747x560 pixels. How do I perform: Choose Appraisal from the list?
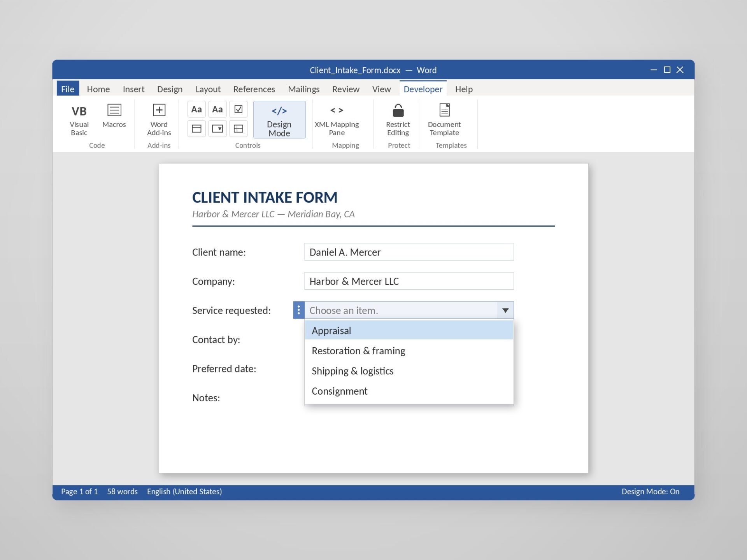[409, 331]
